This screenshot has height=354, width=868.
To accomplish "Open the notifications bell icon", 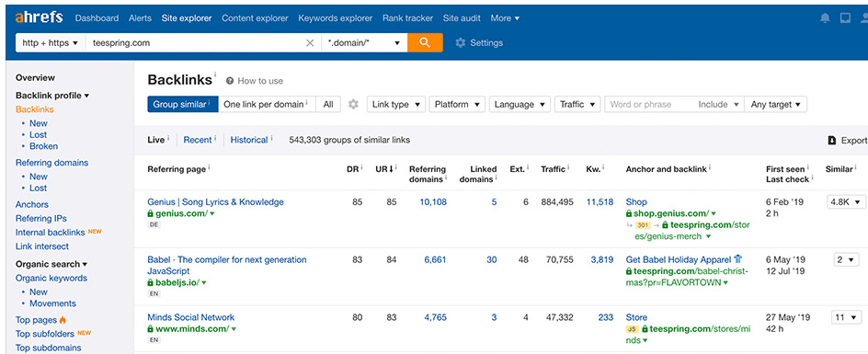I will (x=825, y=18).
